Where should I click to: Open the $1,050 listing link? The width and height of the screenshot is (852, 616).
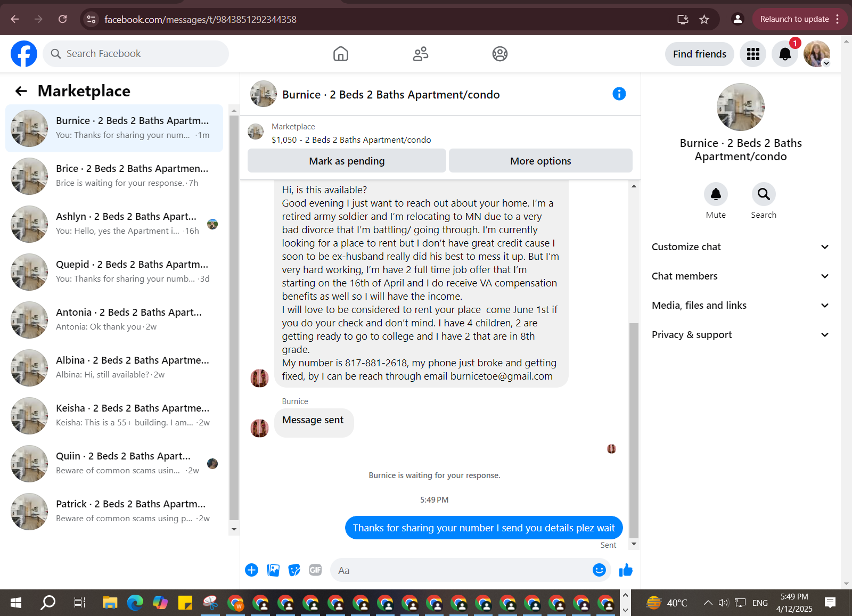point(351,140)
